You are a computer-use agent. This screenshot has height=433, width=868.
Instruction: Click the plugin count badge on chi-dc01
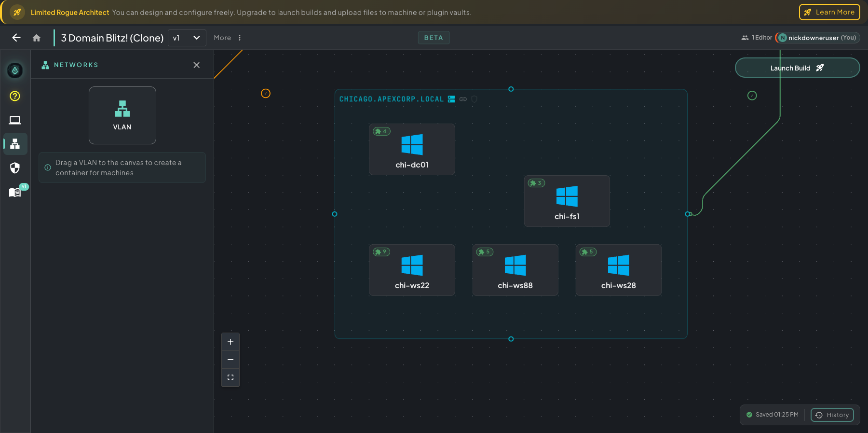[x=381, y=131]
